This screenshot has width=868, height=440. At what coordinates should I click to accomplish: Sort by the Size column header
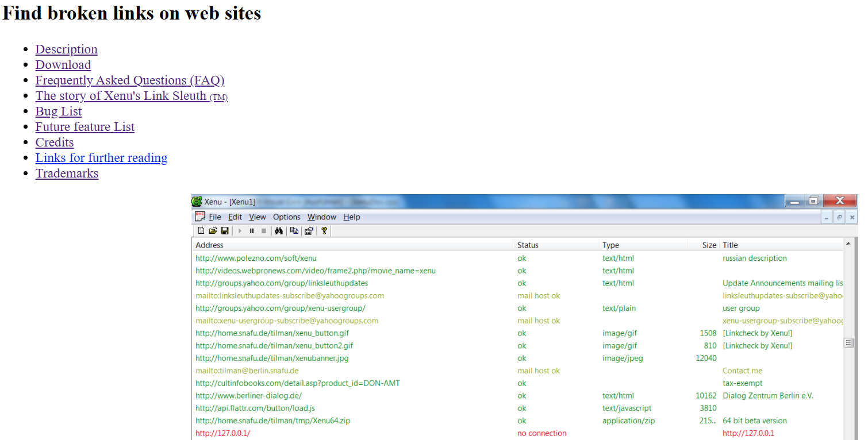coord(704,245)
